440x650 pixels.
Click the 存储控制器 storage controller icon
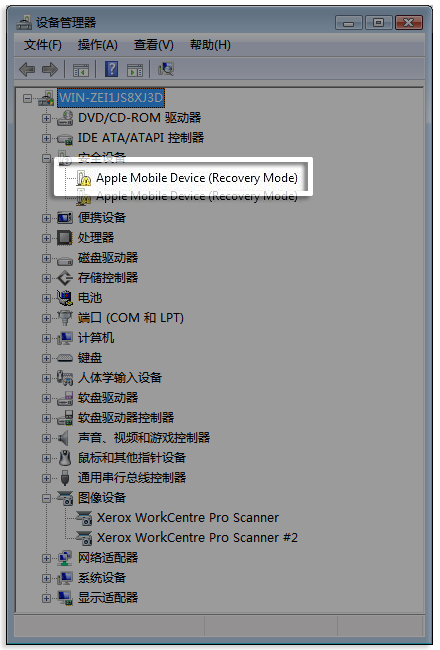click(65, 278)
